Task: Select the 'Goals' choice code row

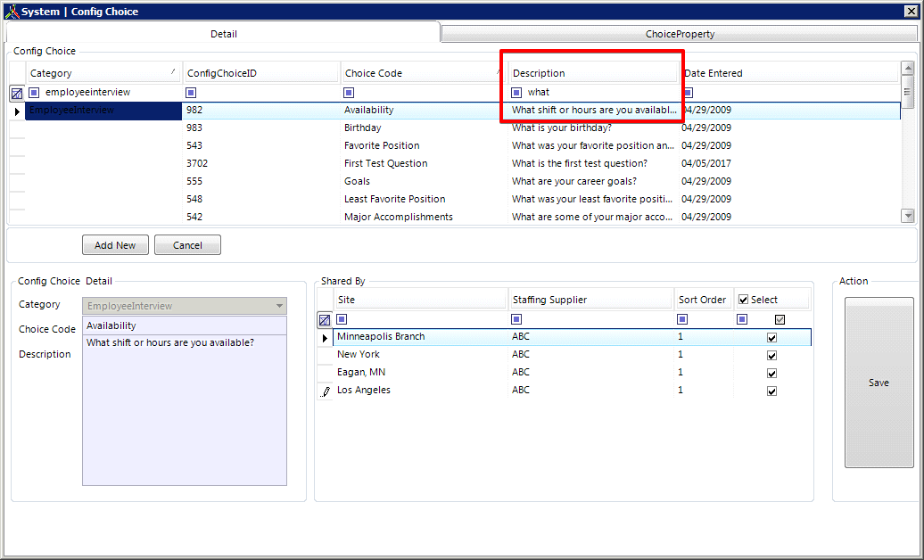Action: click(463, 181)
